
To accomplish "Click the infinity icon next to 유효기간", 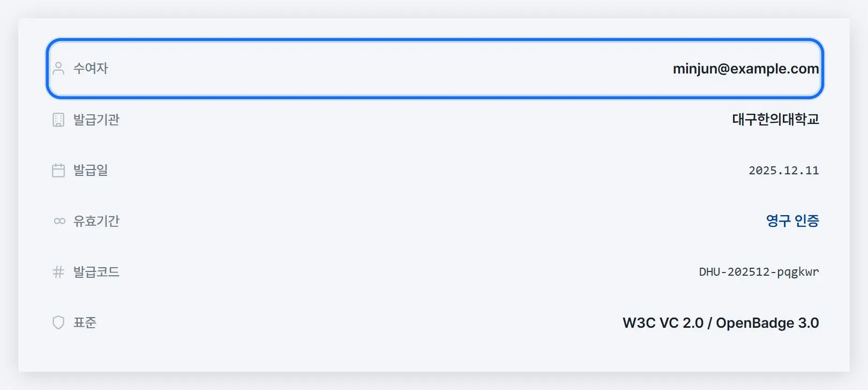I will (x=59, y=221).
